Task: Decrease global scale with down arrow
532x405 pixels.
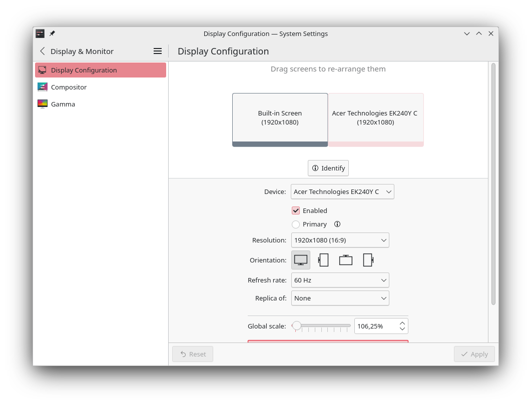Action: 402,328
